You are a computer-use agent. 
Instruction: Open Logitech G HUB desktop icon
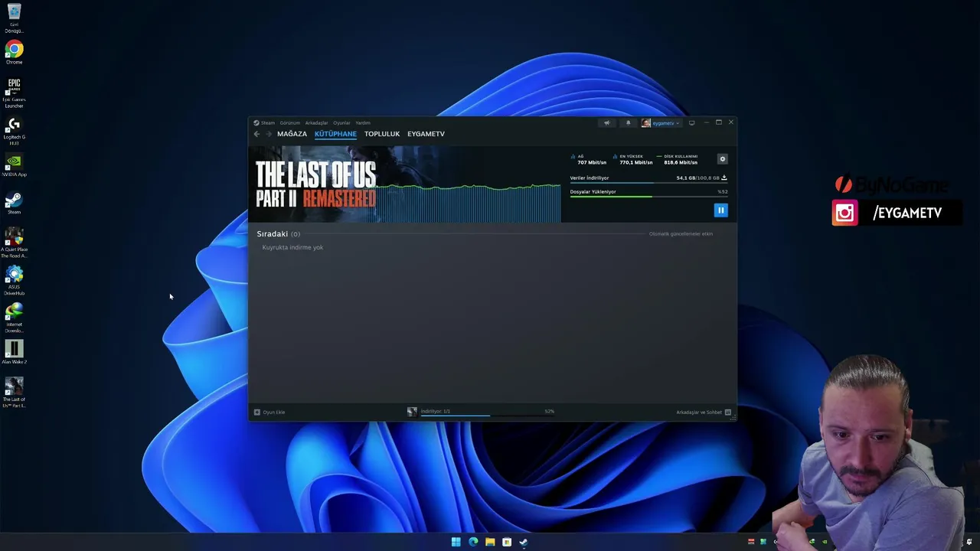[14, 131]
